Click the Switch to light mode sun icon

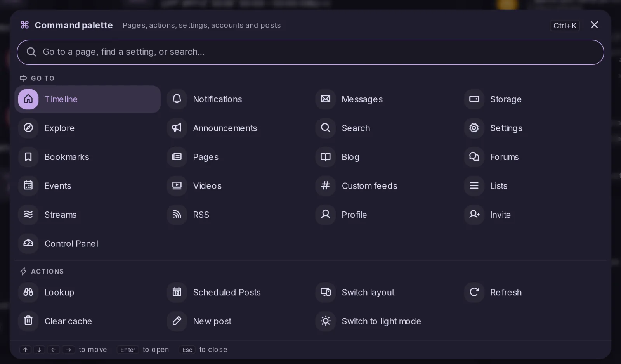[x=326, y=321]
